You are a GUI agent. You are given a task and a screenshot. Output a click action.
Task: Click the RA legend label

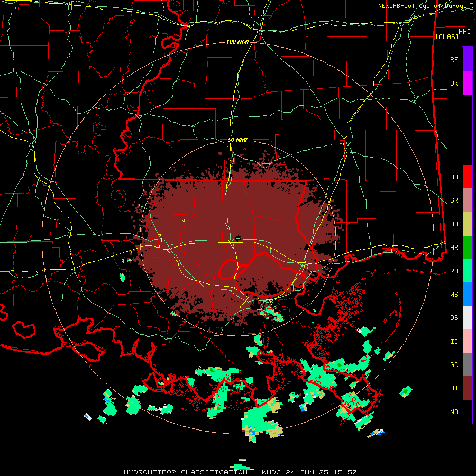454,271
